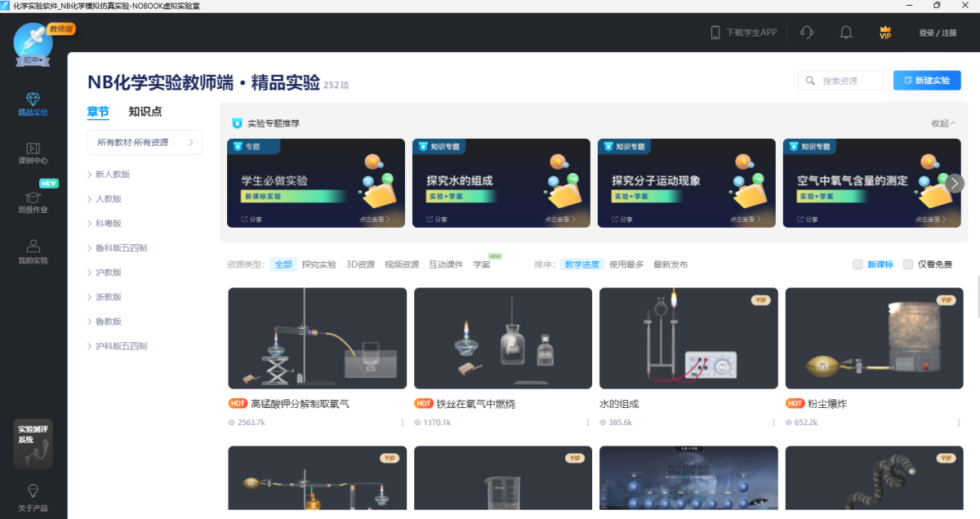The width and height of the screenshot is (980, 519).
Task: Click 点击查看 on 学生必做实验 card
Action: pos(376,219)
